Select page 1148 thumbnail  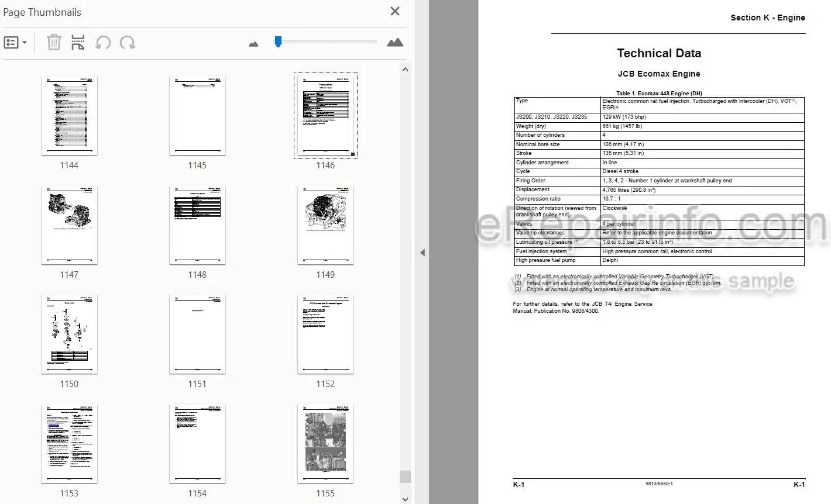click(197, 225)
